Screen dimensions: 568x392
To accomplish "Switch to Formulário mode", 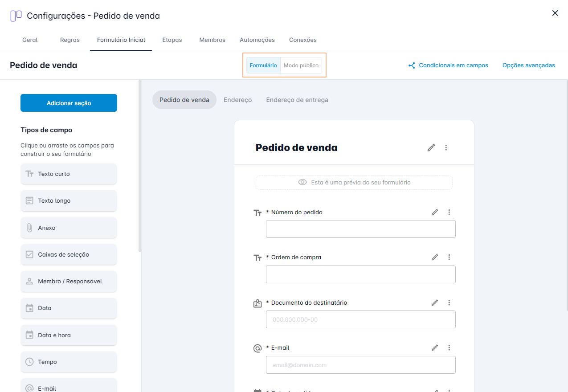I will click(263, 65).
